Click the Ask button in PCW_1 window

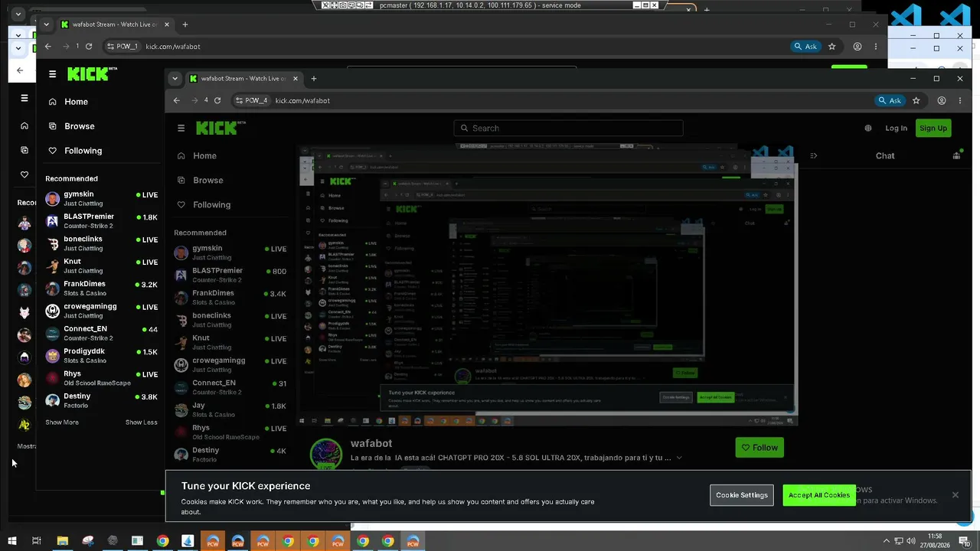click(806, 46)
